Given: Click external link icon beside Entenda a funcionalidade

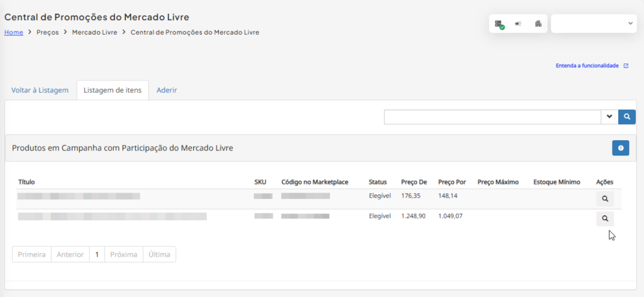Looking at the screenshot, I should tap(626, 65).
